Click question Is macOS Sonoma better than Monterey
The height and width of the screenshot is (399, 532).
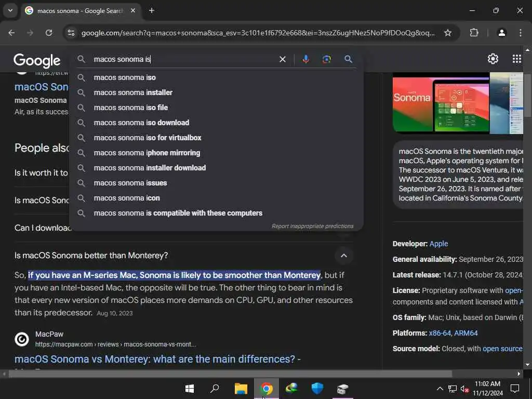pos(91,256)
